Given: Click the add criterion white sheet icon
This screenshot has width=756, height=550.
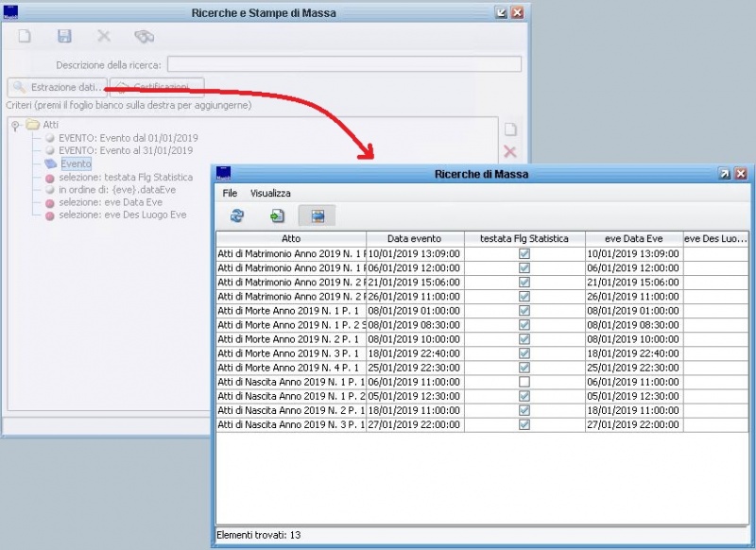Looking at the screenshot, I should point(510,129).
